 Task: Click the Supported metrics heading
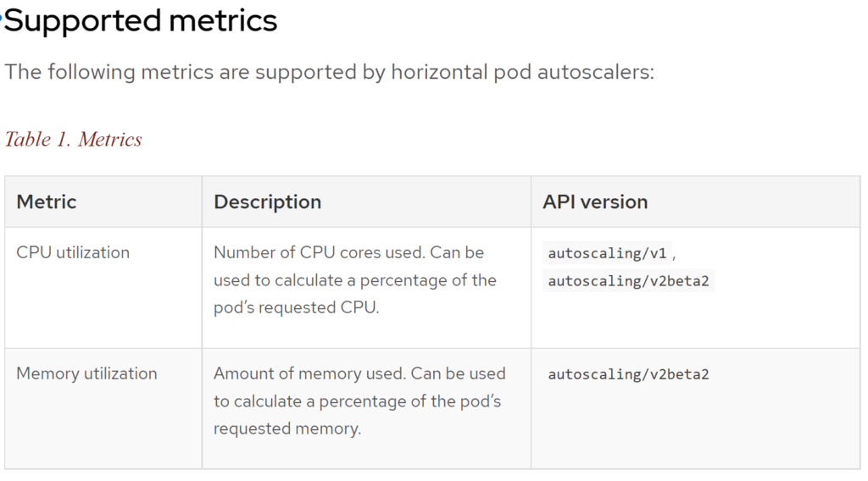(140, 21)
